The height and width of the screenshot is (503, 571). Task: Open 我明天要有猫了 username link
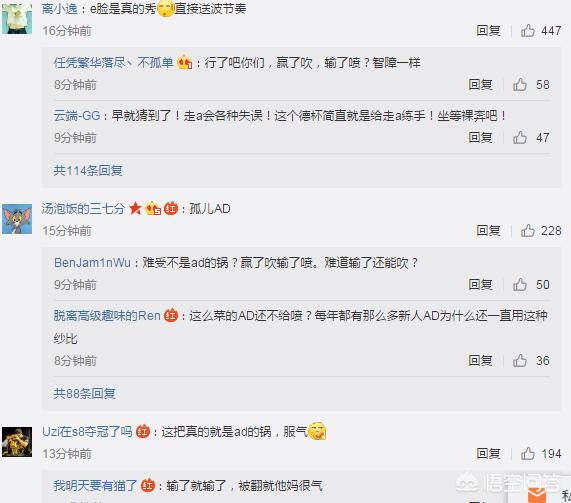tap(95, 486)
